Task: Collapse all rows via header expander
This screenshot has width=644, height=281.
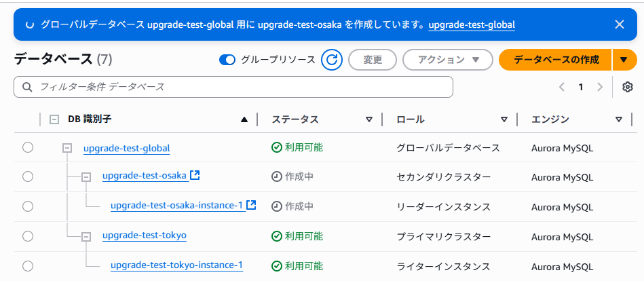Action: click(54, 119)
